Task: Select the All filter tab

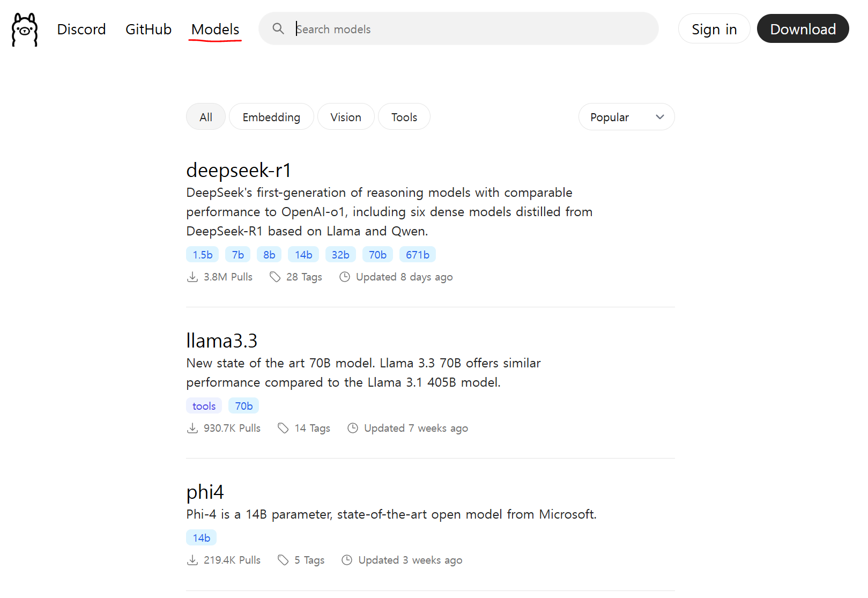Action: [x=206, y=117]
